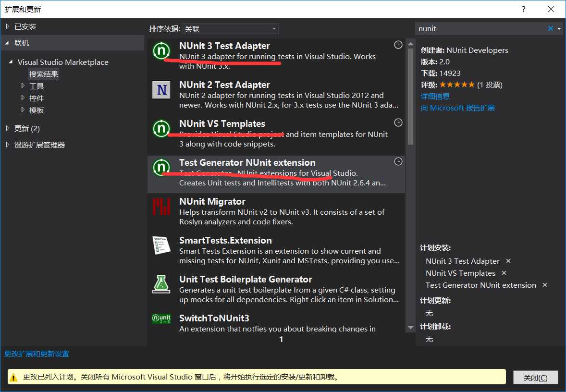Click the 创建者: NUnit Developers text
The width and height of the screenshot is (566, 392).
click(x=465, y=50)
